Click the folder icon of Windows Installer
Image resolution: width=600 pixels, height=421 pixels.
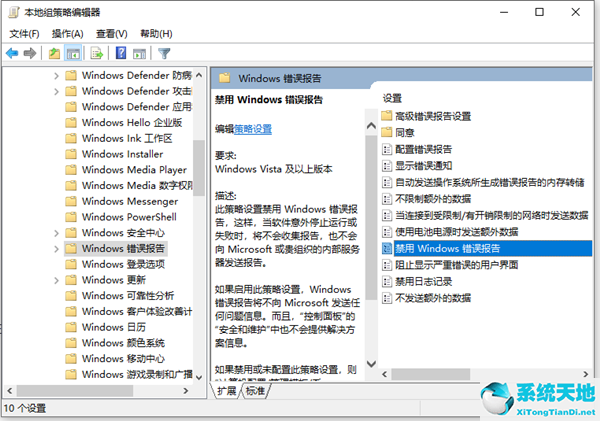tap(71, 154)
